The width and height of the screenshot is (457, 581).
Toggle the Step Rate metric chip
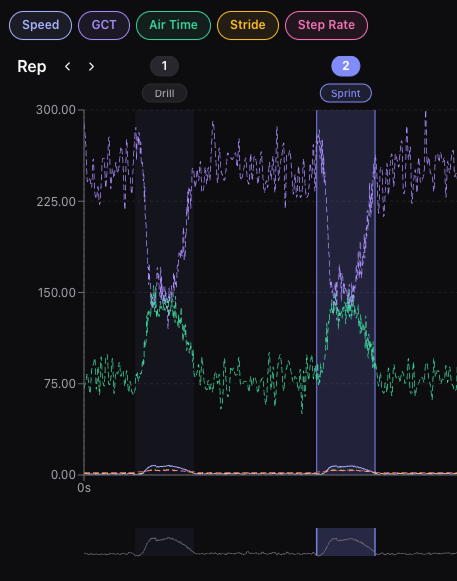(x=326, y=25)
